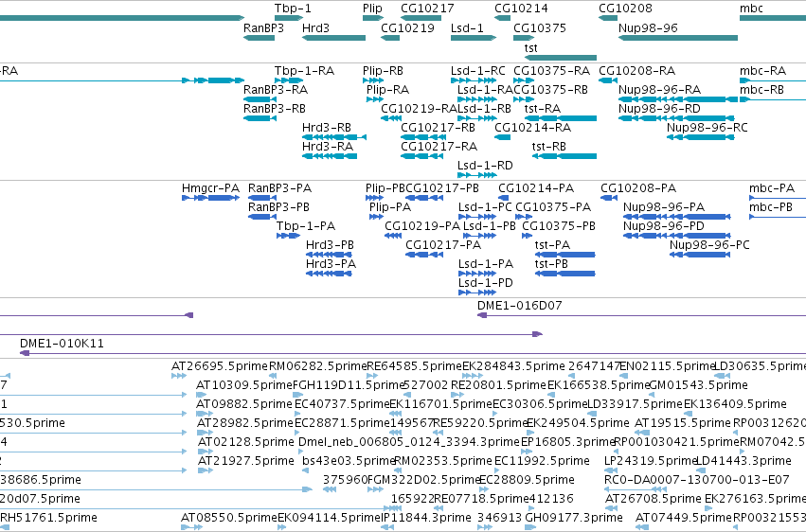Select EST AT09882.5prime
The height and width of the screenshot is (532, 806).
[204, 414]
